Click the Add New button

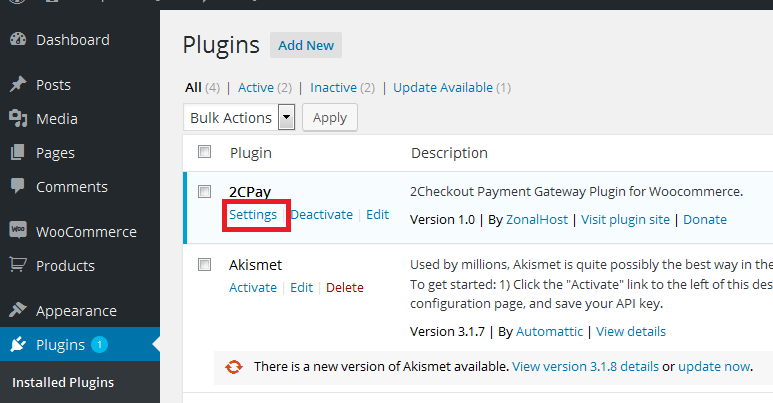(306, 45)
